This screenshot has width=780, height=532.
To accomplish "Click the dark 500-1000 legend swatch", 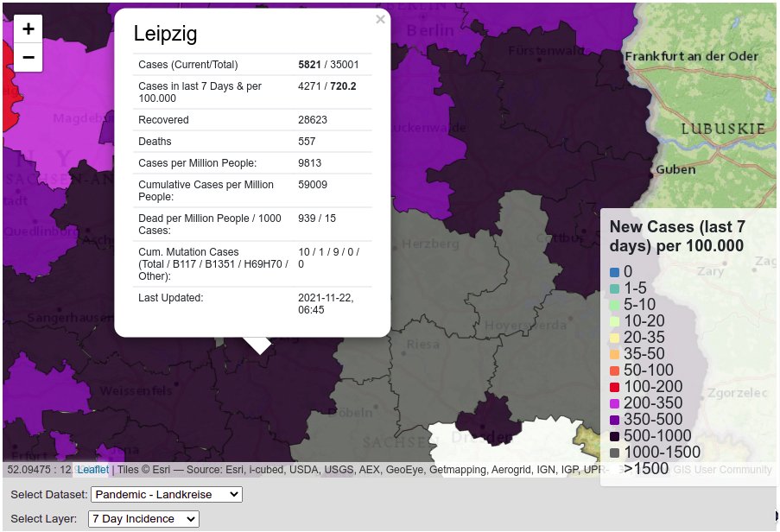I will coord(614,436).
